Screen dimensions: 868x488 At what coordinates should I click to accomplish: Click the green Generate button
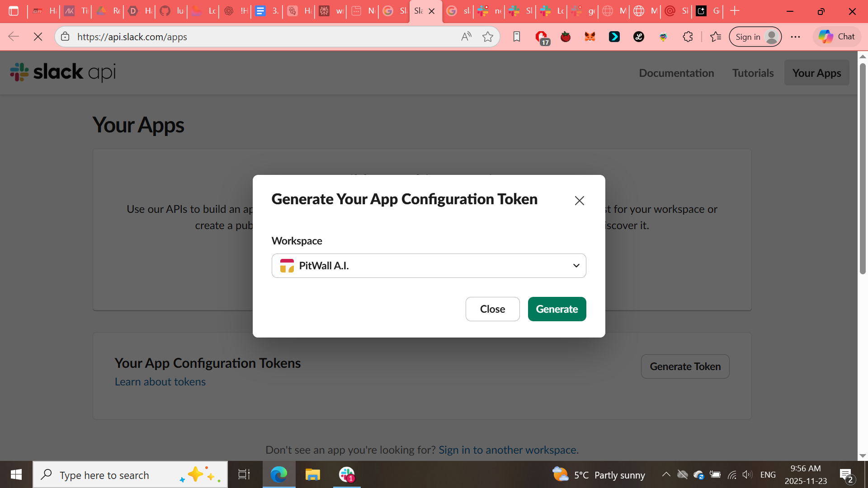(557, 309)
